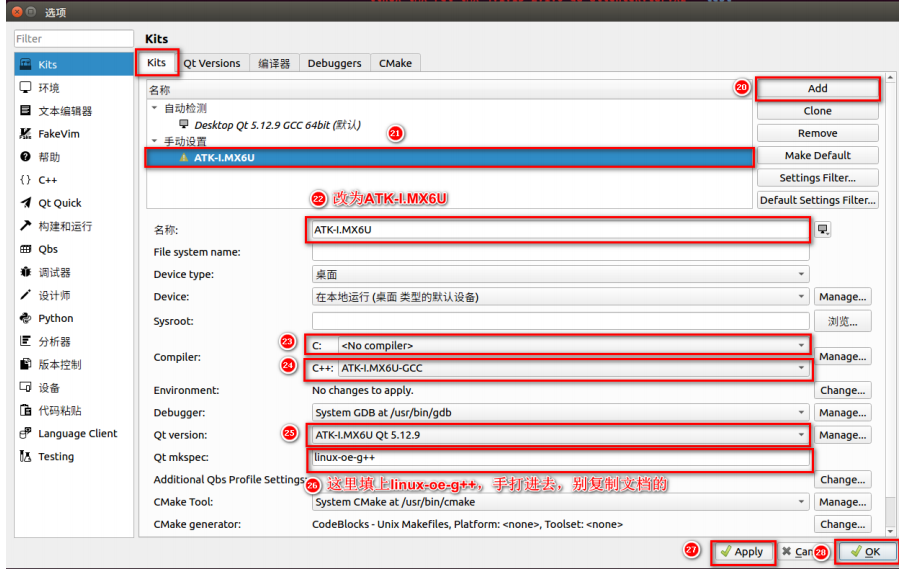Image resolution: width=899 pixels, height=570 pixels.
Task: Click the Make Default button
Action: (818, 155)
